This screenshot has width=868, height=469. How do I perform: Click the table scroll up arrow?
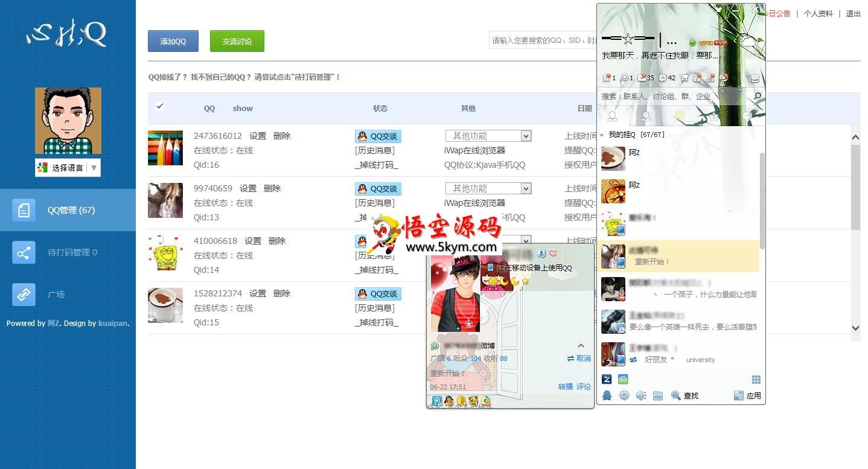pyautogui.click(x=855, y=137)
